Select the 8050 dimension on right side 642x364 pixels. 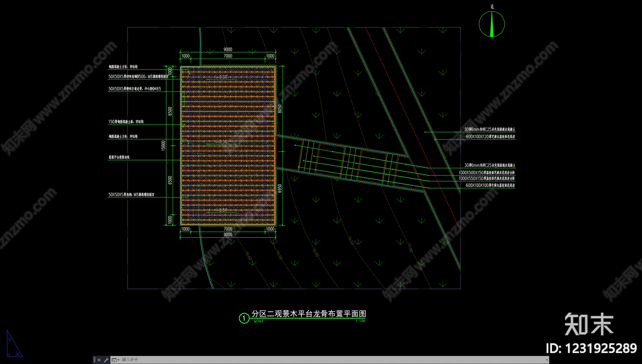point(280,109)
